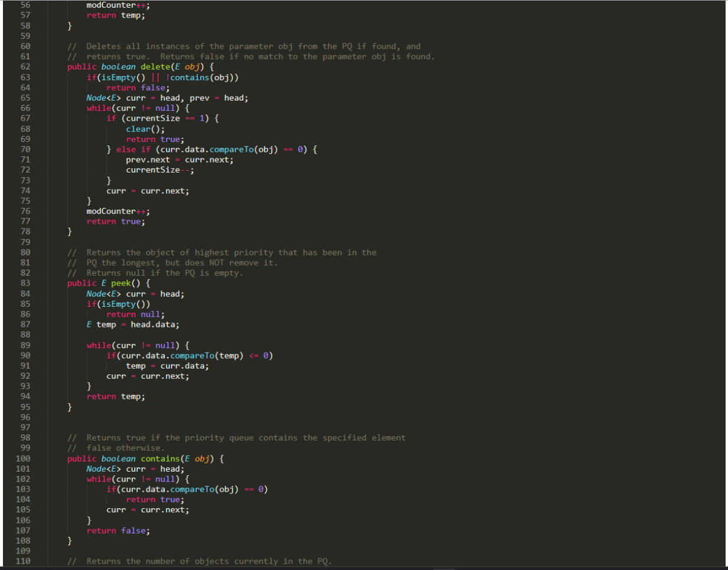This screenshot has width=728, height=570.
Task: Click the while loop condition on line 89
Action: click(135, 345)
